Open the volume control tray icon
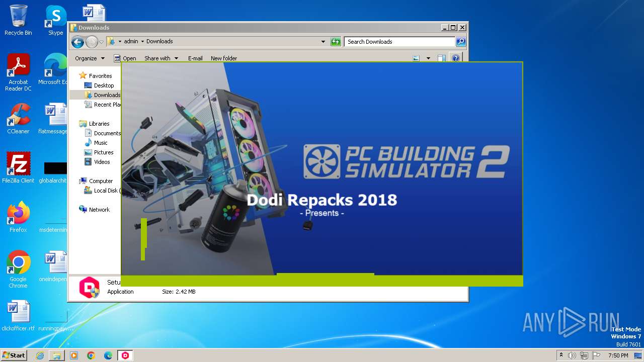Image resolution: width=644 pixels, height=362 pixels. pos(572,355)
